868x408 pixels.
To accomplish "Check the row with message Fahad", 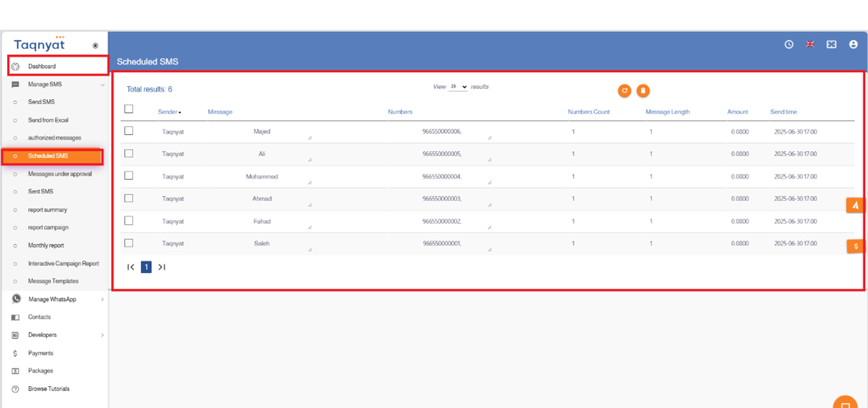I will click(129, 220).
